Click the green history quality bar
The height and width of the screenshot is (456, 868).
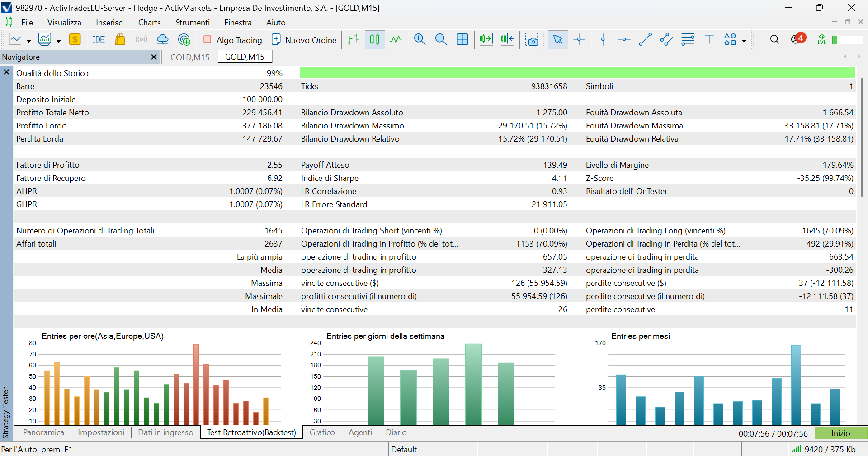(577, 73)
